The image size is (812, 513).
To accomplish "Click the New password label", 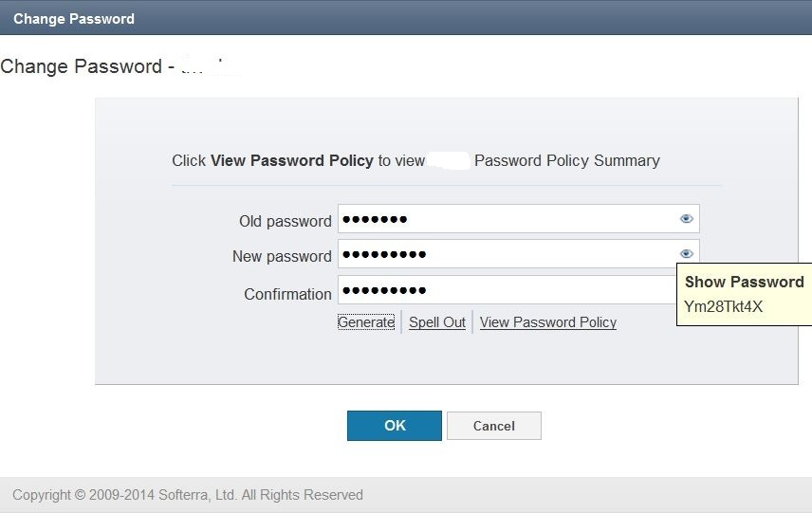I will point(282,256).
